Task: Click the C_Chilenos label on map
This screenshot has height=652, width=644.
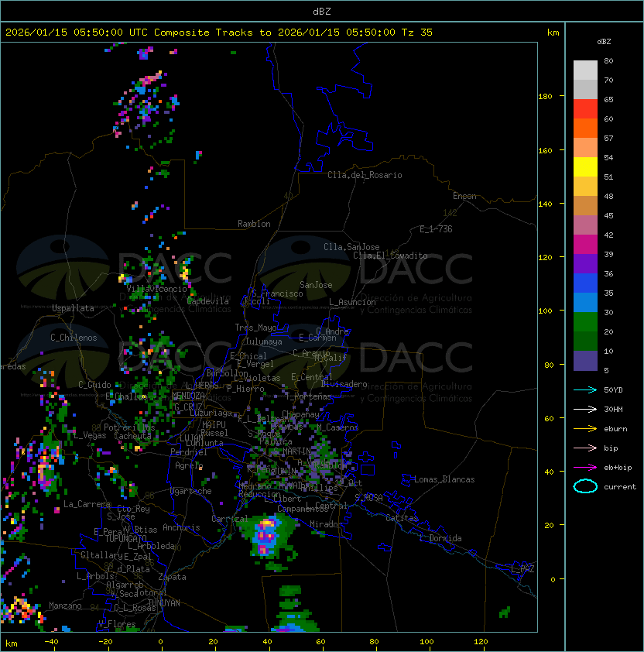Action: [x=74, y=338]
